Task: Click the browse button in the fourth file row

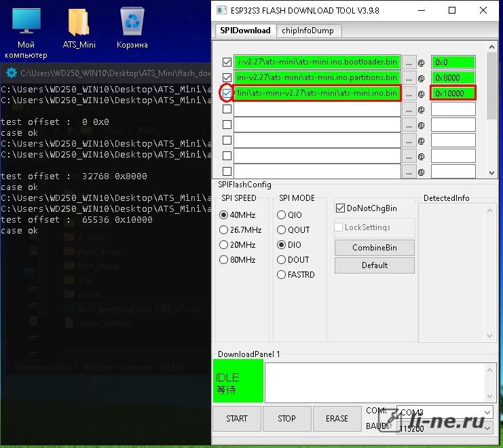Action: [x=409, y=109]
